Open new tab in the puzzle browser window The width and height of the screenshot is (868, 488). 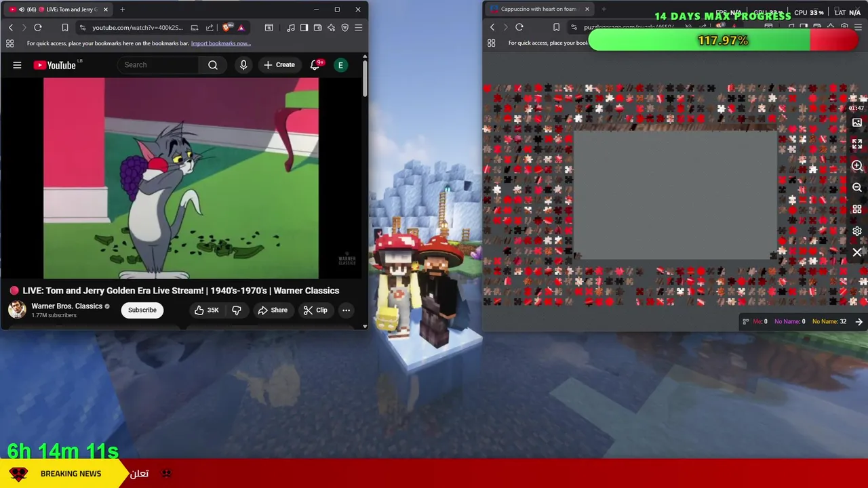coord(604,9)
